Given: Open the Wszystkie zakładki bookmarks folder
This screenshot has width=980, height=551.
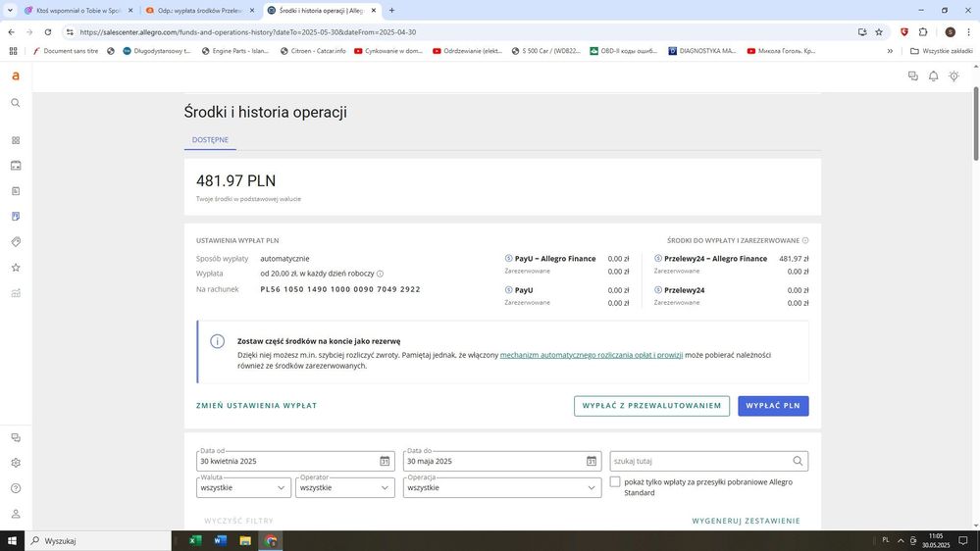Looking at the screenshot, I should tap(941, 51).
